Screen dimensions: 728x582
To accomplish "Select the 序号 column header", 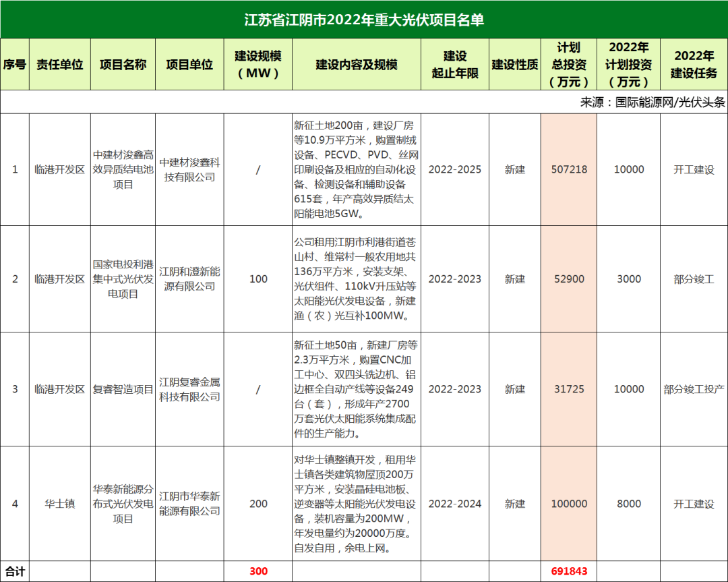I will coord(15,64).
